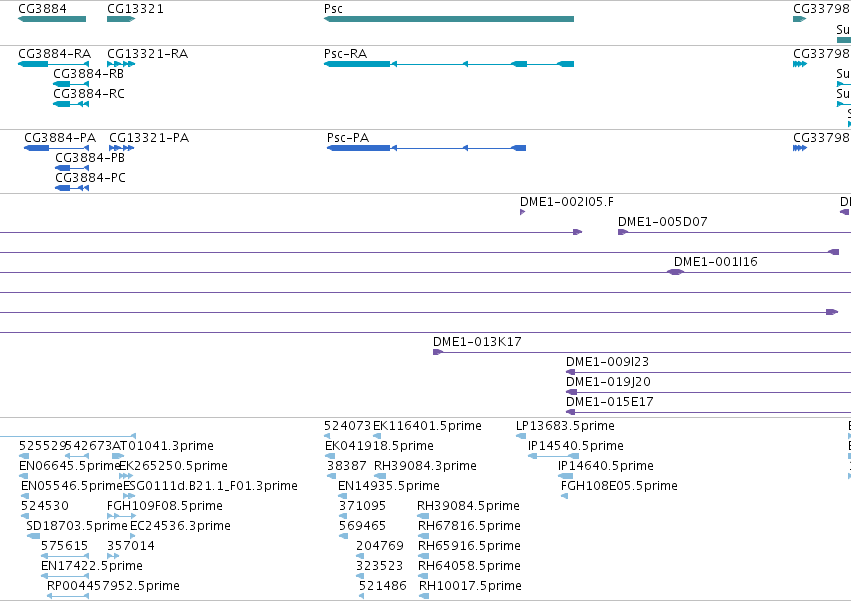This screenshot has height=601, width=851.
Task: Select the Psc gene feature bar
Action: pos(449,19)
